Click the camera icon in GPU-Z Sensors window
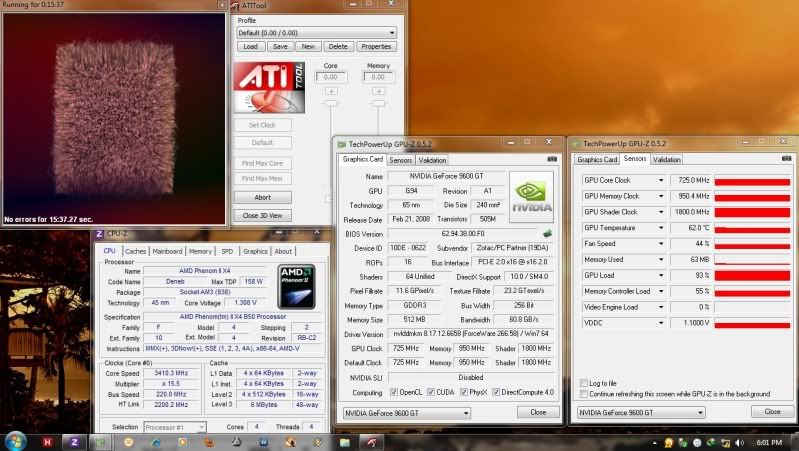 coord(786,158)
